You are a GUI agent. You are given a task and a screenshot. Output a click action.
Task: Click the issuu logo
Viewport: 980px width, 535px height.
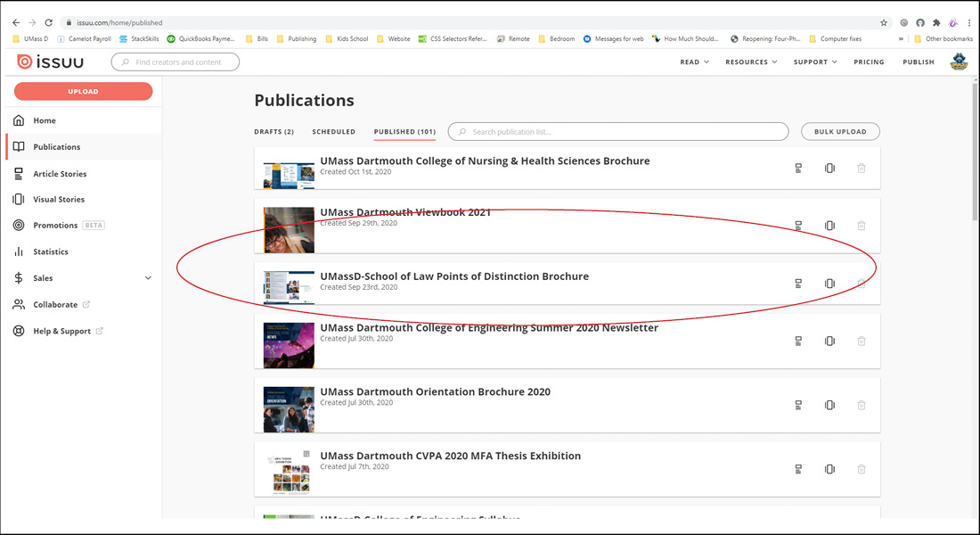click(52, 62)
